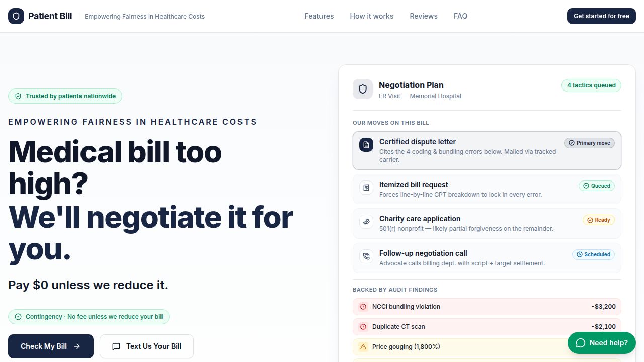
Task: Go to How it works section
Action: (372, 16)
